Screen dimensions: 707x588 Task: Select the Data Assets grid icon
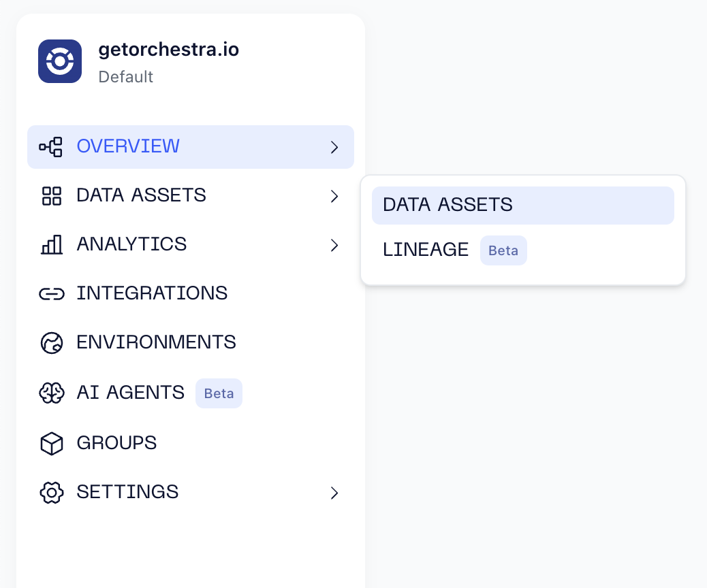tap(51, 195)
